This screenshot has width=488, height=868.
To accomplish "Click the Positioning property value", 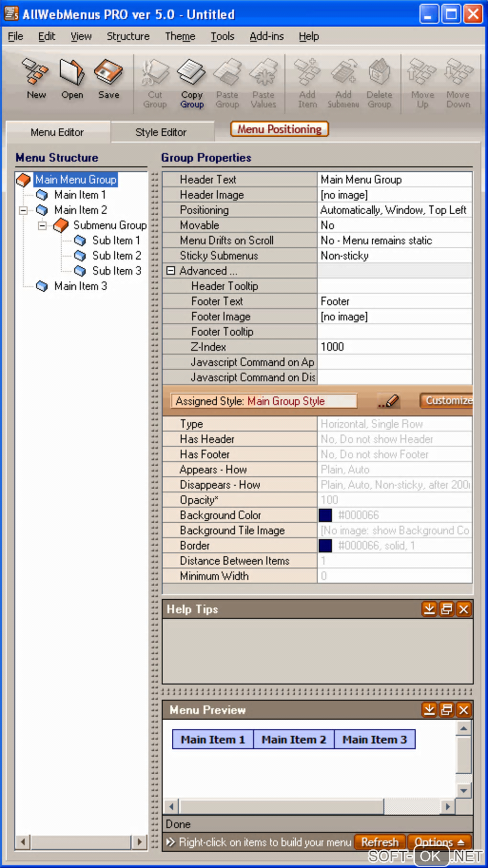I will (395, 210).
